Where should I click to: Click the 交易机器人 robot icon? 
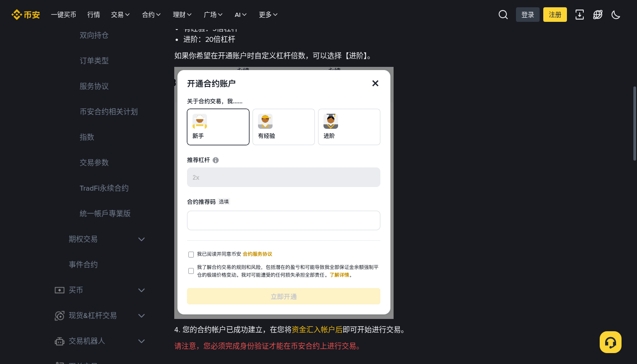coord(60,341)
